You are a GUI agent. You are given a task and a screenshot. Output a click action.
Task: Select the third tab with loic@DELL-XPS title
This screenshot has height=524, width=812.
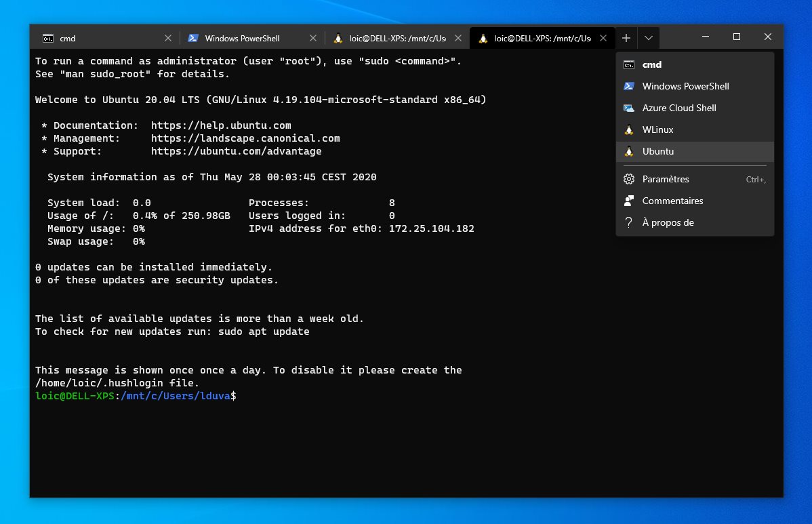397,39
